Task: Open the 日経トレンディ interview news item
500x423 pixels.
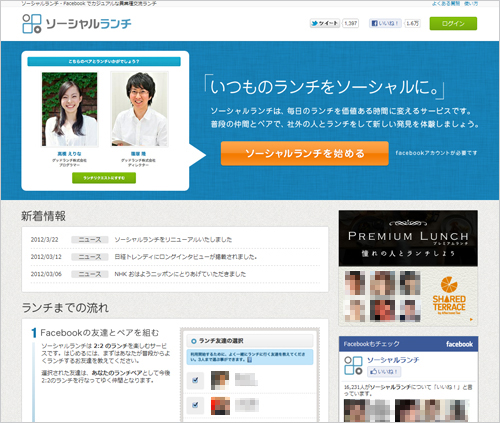Action: (x=186, y=257)
